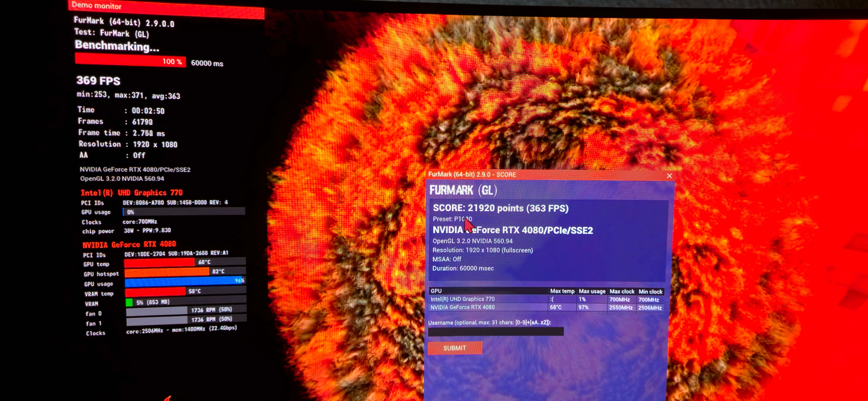The height and width of the screenshot is (401, 868).
Task: Click the GPU temp 68°C bar
Action: pos(159,262)
